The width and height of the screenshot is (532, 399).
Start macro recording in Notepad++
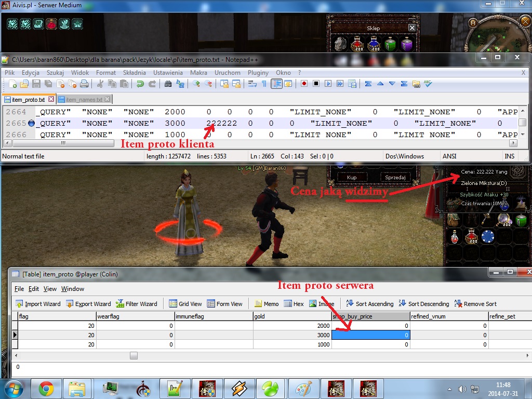point(304,84)
